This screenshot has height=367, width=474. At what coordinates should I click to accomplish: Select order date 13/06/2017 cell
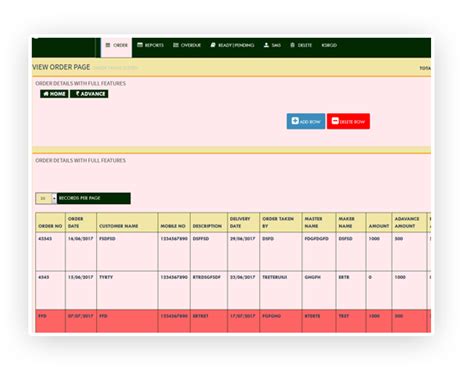pos(81,290)
